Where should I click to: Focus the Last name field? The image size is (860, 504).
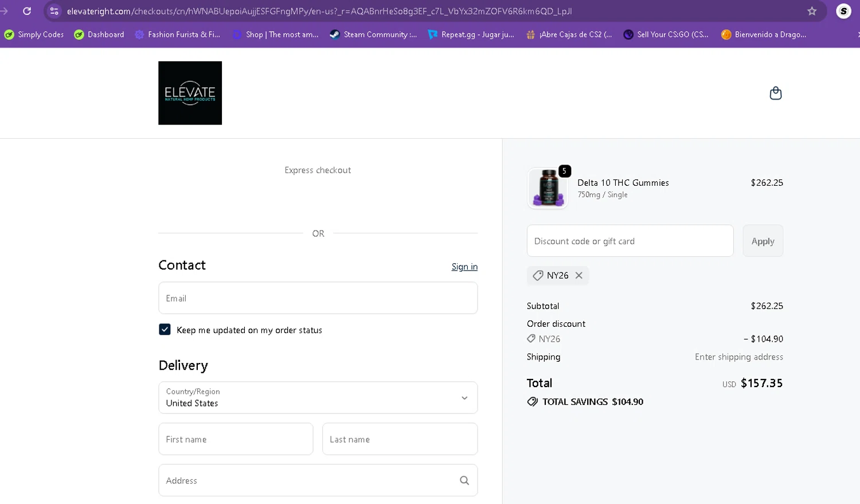[x=400, y=439]
